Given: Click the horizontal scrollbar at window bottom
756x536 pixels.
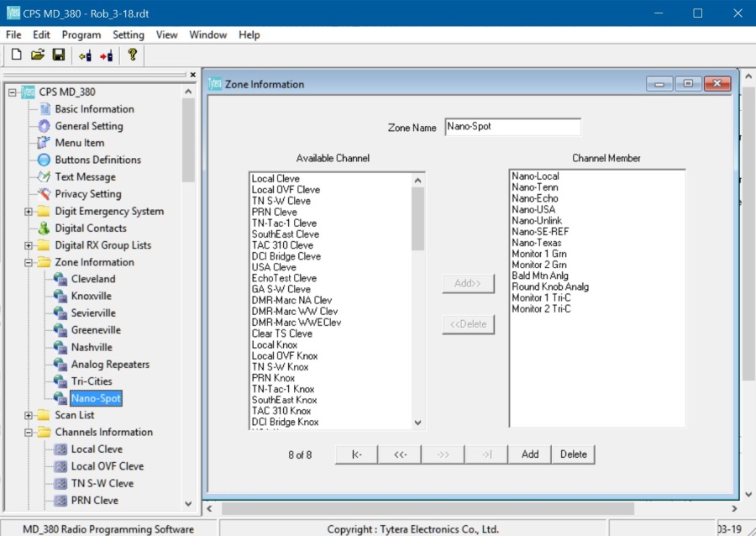Looking at the screenshot, I should pos(428,508).
